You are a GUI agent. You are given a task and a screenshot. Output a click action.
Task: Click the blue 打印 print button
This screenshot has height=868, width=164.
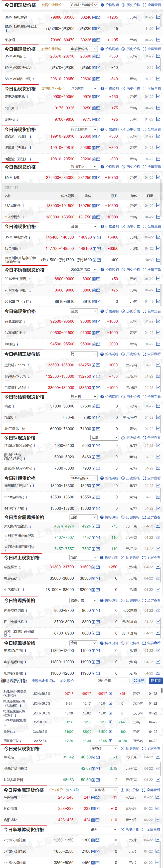156,681
